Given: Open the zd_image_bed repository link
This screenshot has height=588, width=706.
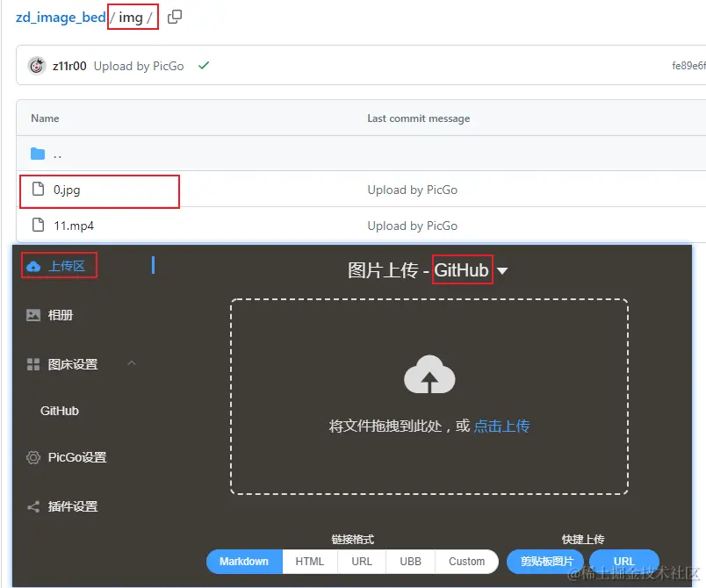Looking at the screenshot, I should coord(61,17).
